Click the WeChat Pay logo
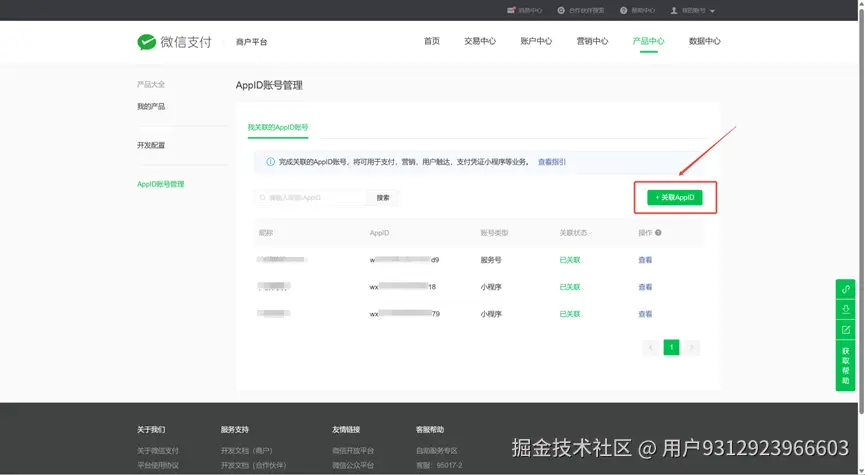 click(174, 42)
